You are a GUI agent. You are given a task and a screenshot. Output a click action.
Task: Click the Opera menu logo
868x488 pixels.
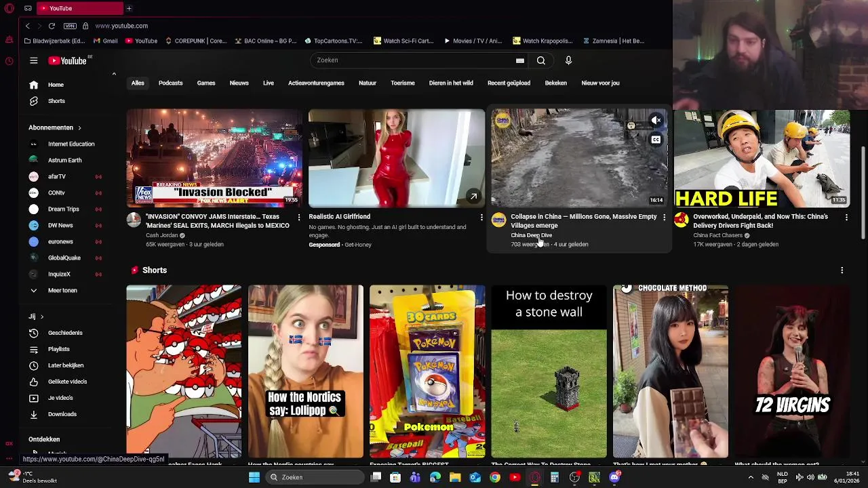coord(9,8)
